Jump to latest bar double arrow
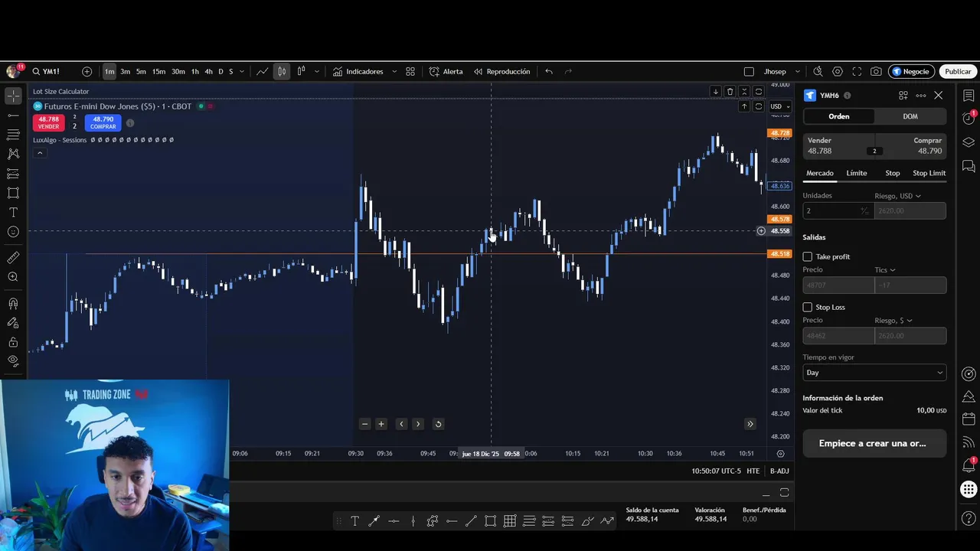The width and height of the screenshot is (980, 551). click(750, 424)
